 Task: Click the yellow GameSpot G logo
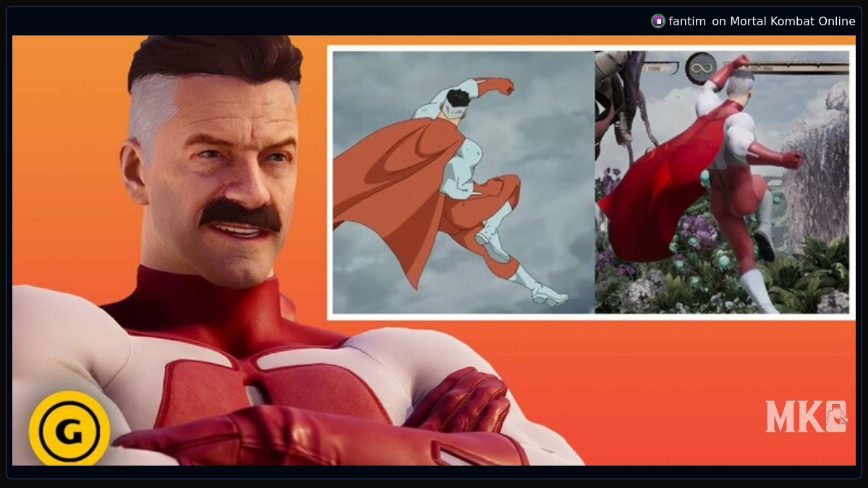pyautogui.click(x=69, y=431)
